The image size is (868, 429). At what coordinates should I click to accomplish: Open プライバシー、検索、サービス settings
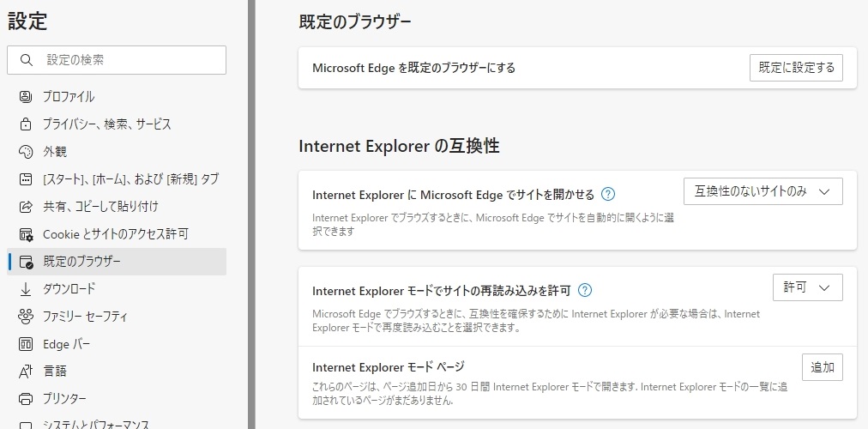tap(117, 124)
